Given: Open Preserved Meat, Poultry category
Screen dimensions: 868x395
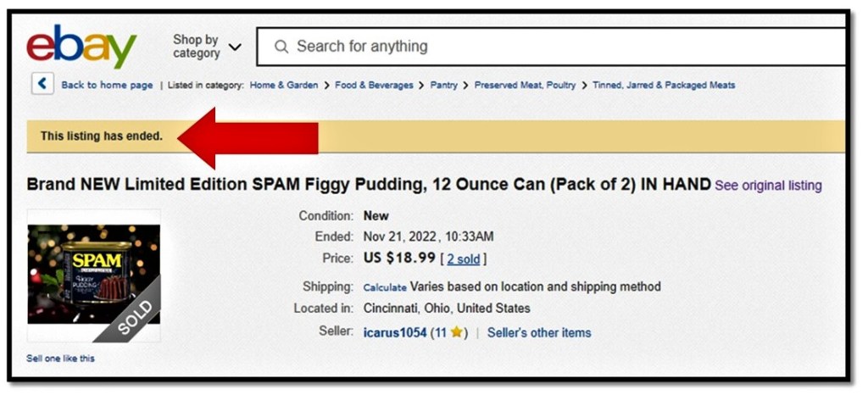Looking at the screenshot, I should 525,85.
